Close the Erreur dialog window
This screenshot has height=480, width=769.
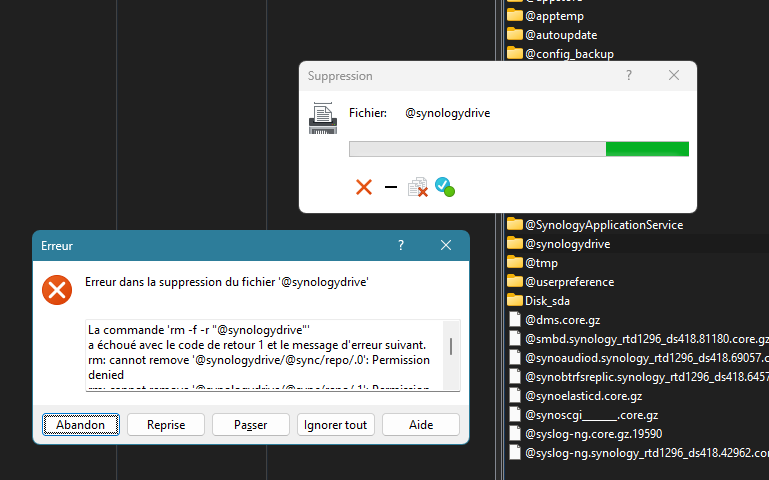pos(446,245)
